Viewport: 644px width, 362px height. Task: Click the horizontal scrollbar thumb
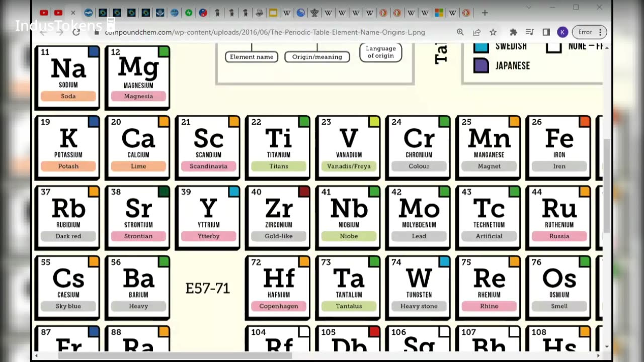(x=175, y=356)
